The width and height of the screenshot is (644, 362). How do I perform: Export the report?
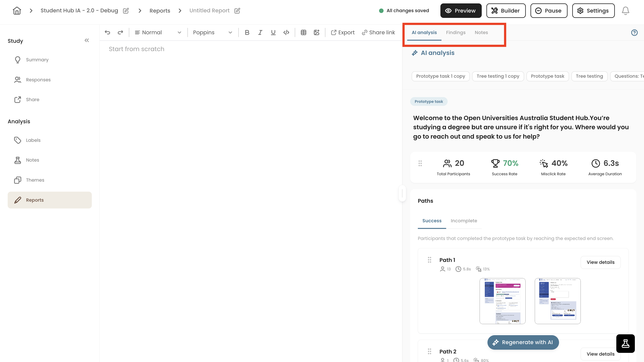point(342,33)
